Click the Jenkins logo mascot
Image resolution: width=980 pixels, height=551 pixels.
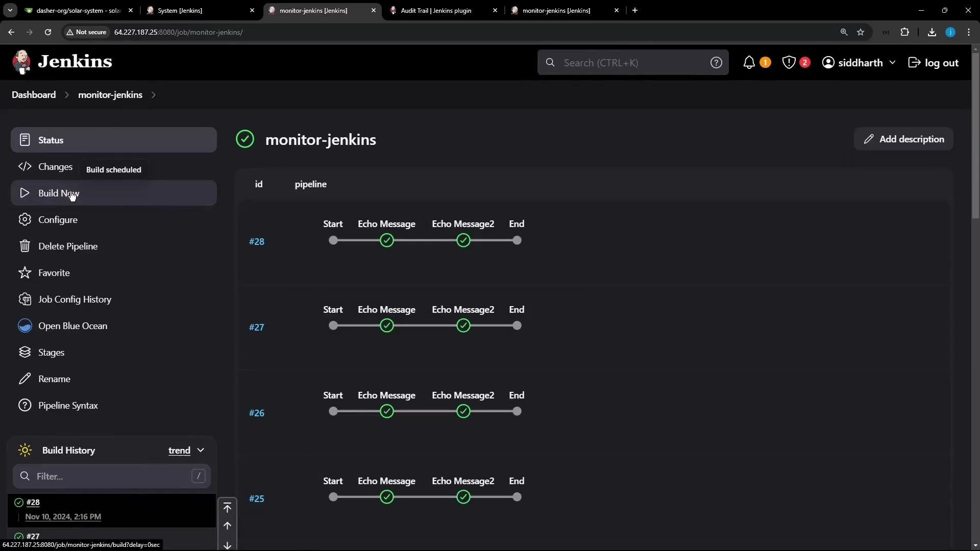click(21, 62)
